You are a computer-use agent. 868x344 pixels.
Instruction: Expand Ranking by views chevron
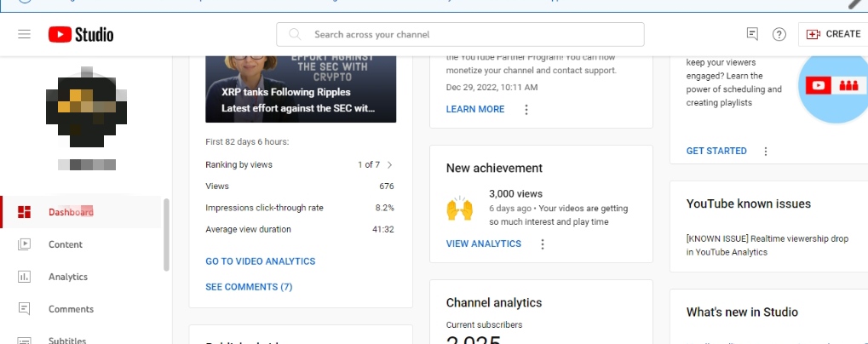click(390, 165)
